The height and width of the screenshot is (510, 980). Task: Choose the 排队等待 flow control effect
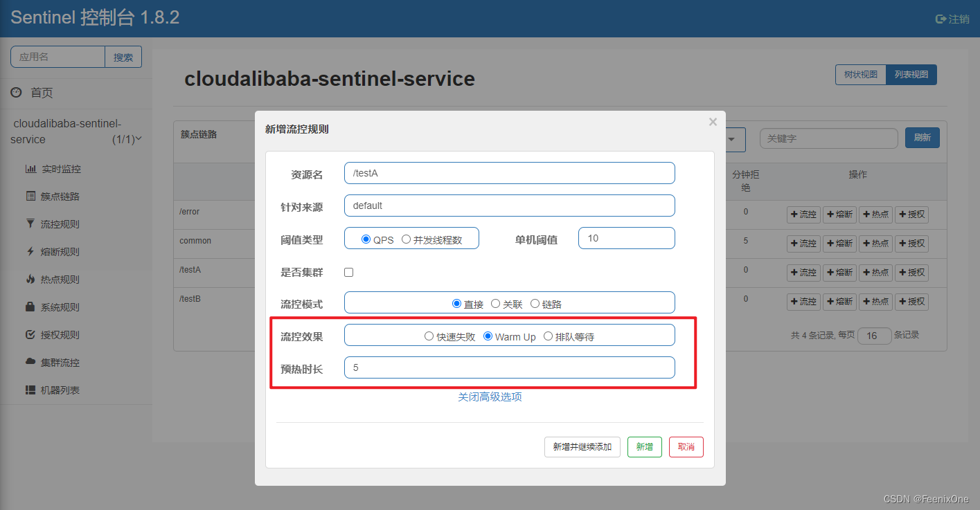(549, 337)
